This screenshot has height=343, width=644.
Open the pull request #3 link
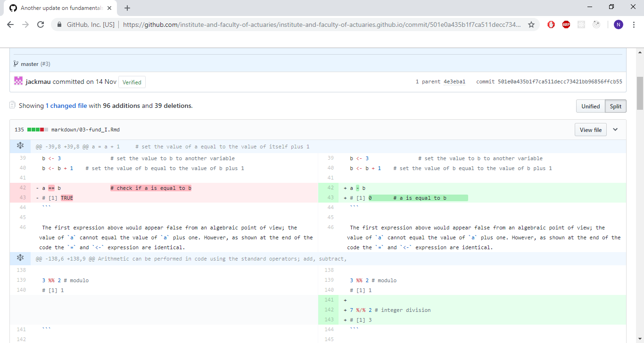tap(45, 64)
